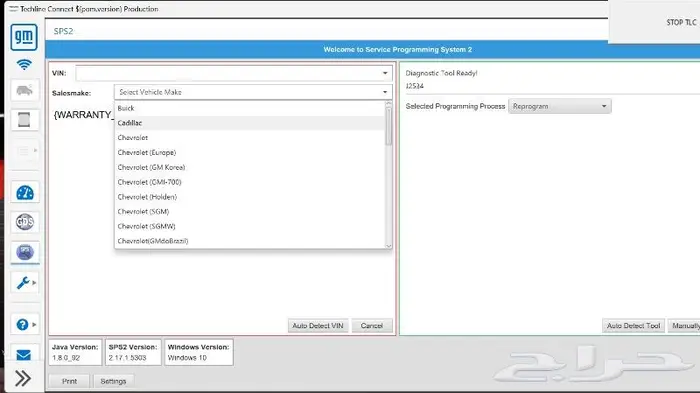Open the Wi-Fi connection status icon
This screenshot has width=700, height=393.
click(24, 65)
